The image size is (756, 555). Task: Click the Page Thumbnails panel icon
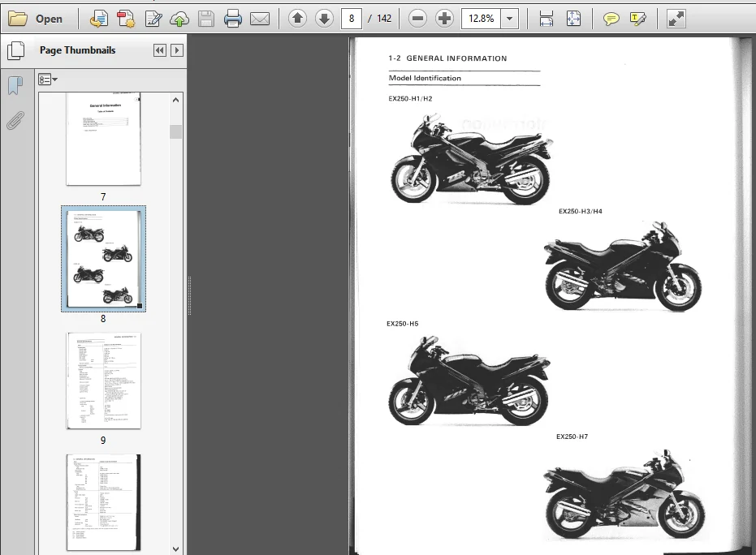point(16,50)
